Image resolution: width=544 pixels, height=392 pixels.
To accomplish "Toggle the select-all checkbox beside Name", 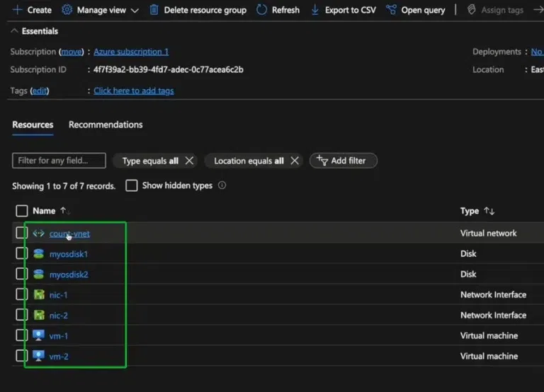I will (21, 211).
